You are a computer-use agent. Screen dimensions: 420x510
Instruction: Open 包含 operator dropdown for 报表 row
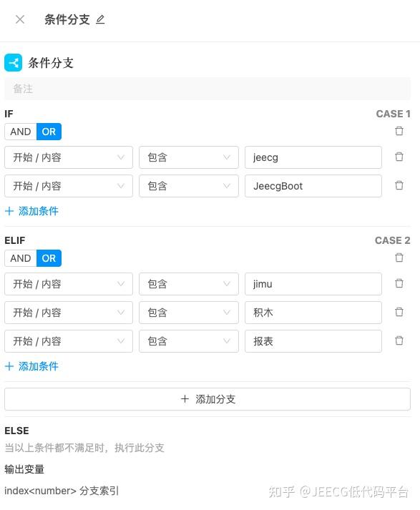coord(189,341)
